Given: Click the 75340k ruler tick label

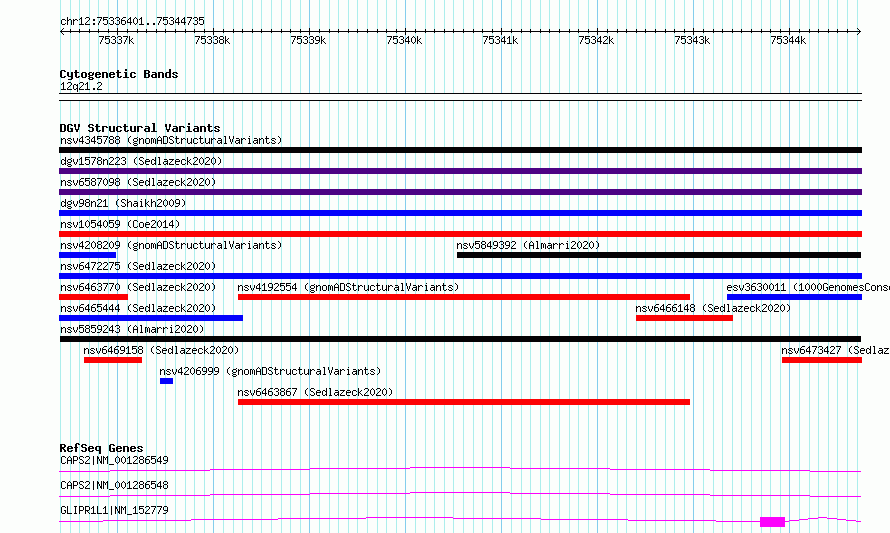Looking at the screenshot, I should tap(404, 40).
